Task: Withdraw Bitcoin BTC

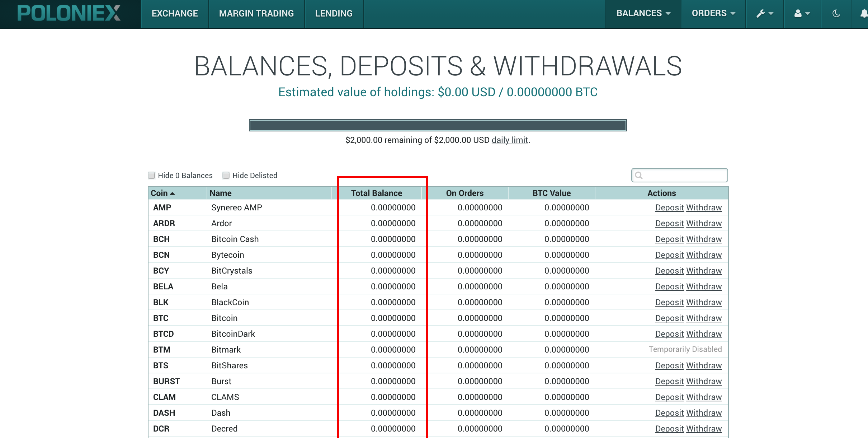Action: [x=704, y=318]
